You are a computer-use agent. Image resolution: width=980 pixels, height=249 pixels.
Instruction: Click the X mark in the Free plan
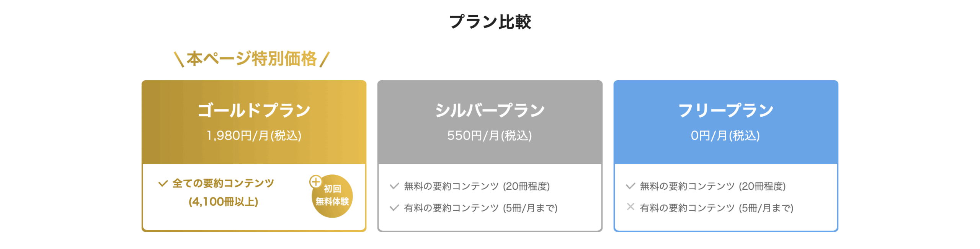coord(630,207)
